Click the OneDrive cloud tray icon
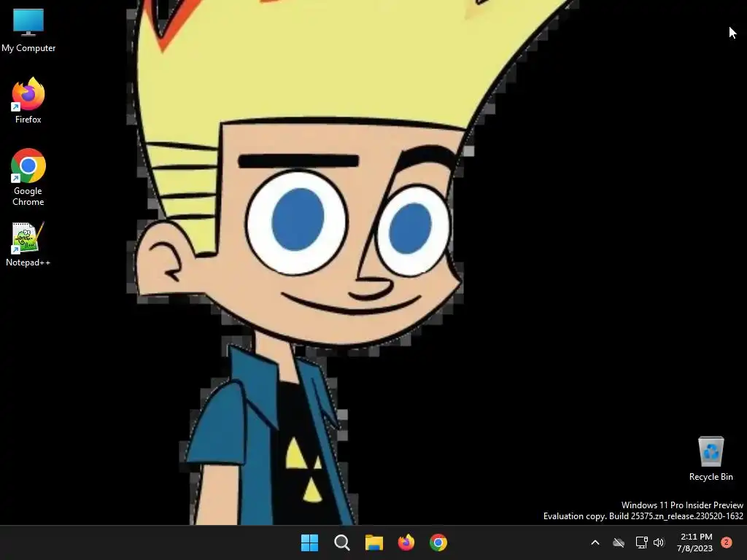 [619, 542]
